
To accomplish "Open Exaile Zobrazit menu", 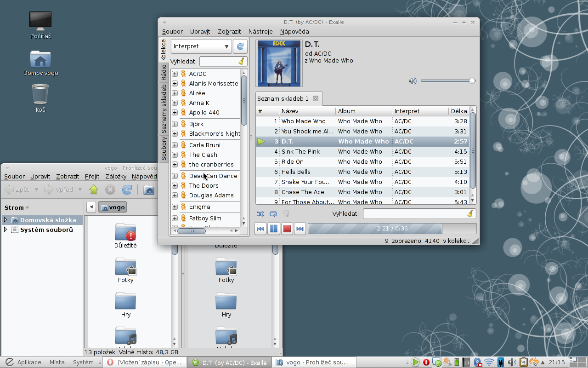I will click(x=229, y=32).
